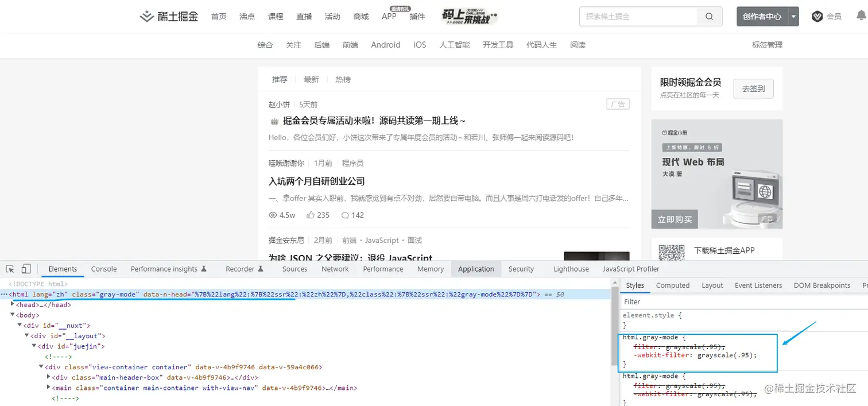Image resolution: width=868 pixels, height=406 pixels.
Task: Click the views eye icon showing 4.5w
Action: [273, 215]
